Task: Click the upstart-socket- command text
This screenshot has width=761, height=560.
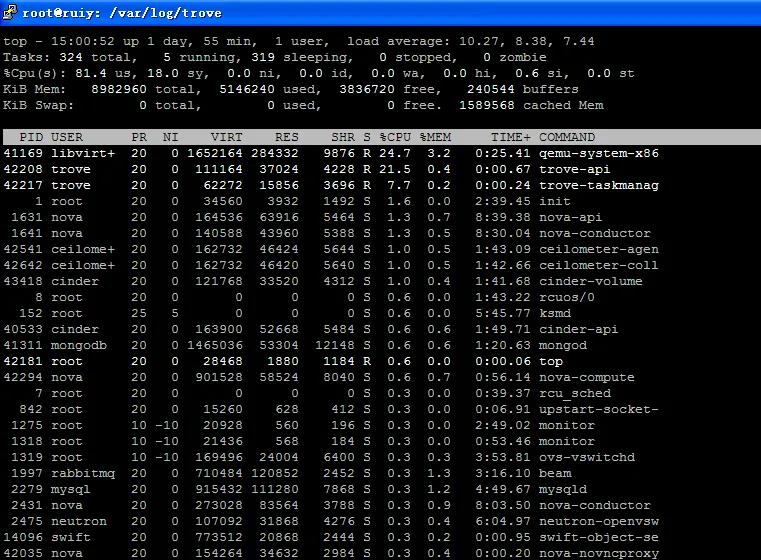Action: 599,410
